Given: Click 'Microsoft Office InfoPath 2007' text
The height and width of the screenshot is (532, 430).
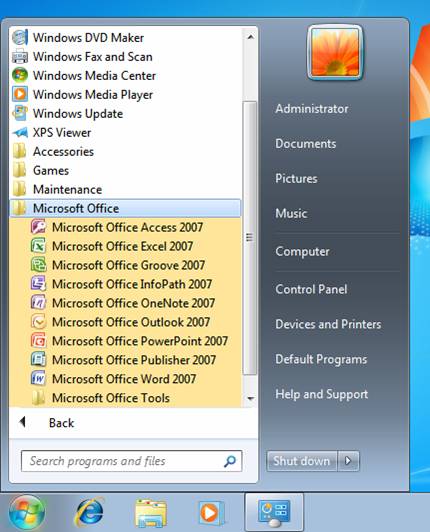Looking at the screenshot, I should pos(132,284).
